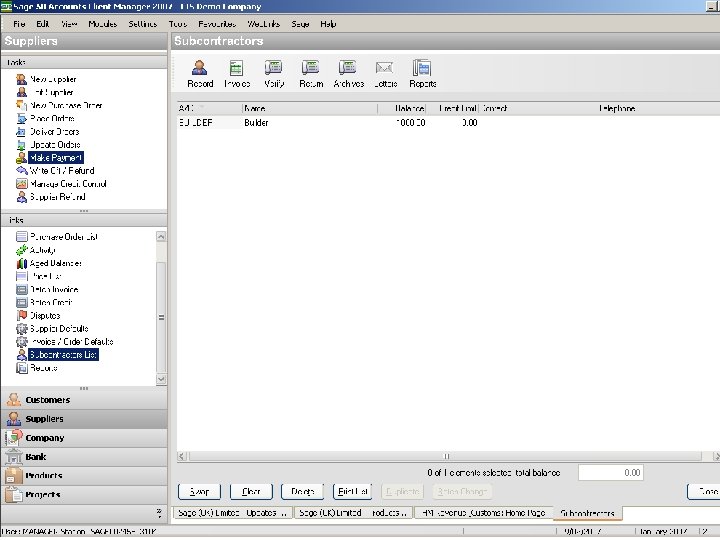This screenshot has height=540, width=720.
Task: Click the Make Payment icon
Action: click(x=21, y=158)
